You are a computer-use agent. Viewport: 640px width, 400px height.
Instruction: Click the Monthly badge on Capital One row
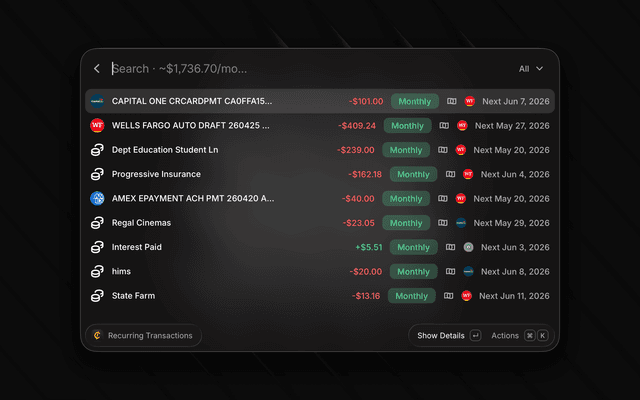pyautogui.click(x=415, y=101)
